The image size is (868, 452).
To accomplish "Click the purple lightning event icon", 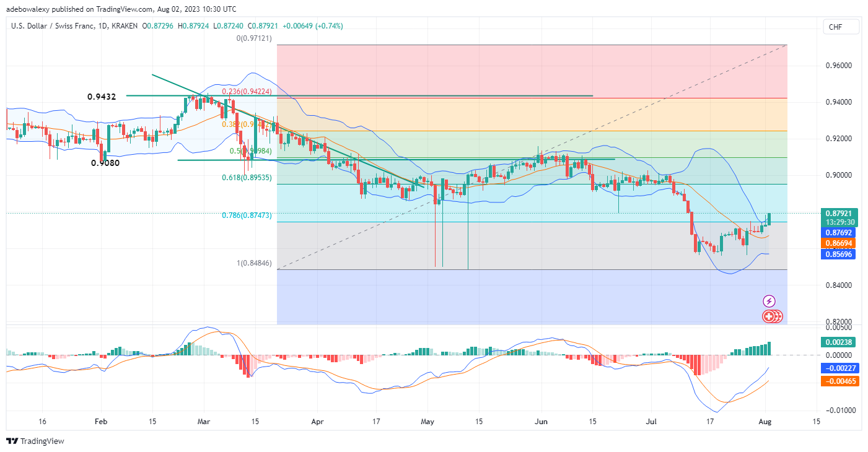I will click(x=769, y=302).
